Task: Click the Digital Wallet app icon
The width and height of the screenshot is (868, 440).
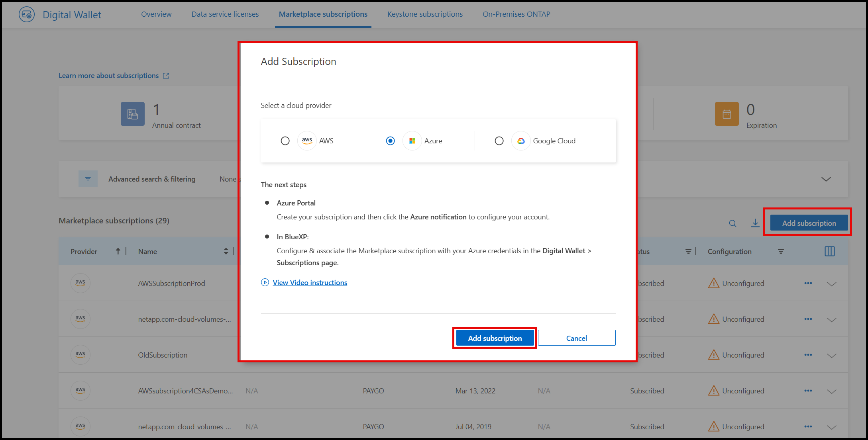Action: [x=27, y=14]
